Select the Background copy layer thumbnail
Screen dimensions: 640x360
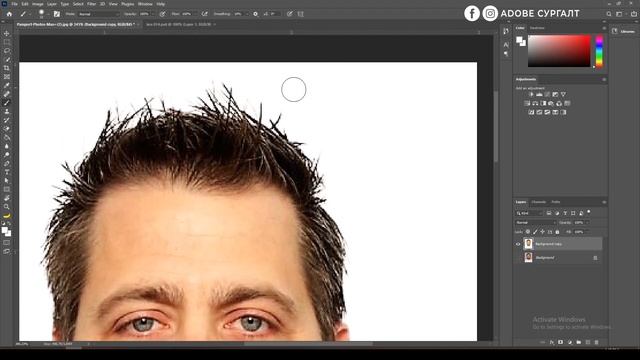[x=528, y=244]
